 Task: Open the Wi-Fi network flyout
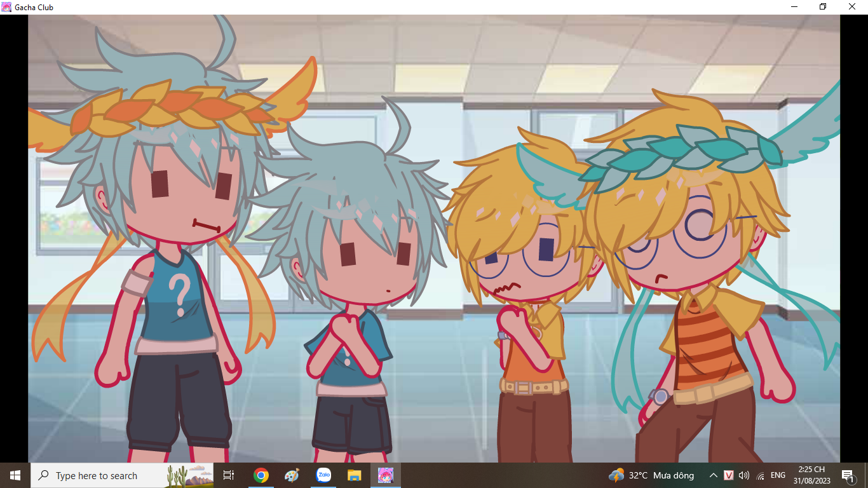pyautogui.click(x=760, y=475)
